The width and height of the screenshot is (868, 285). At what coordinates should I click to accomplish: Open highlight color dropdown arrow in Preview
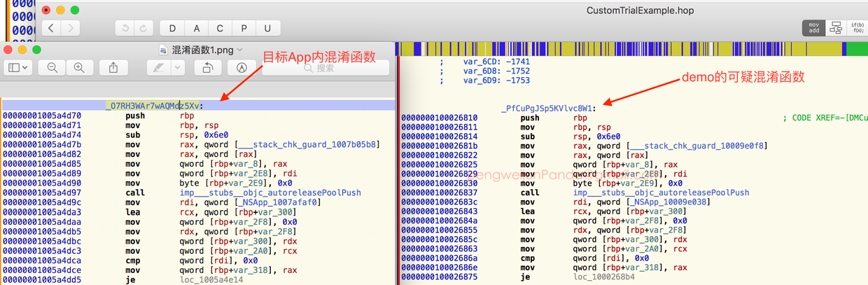[178, 67]
